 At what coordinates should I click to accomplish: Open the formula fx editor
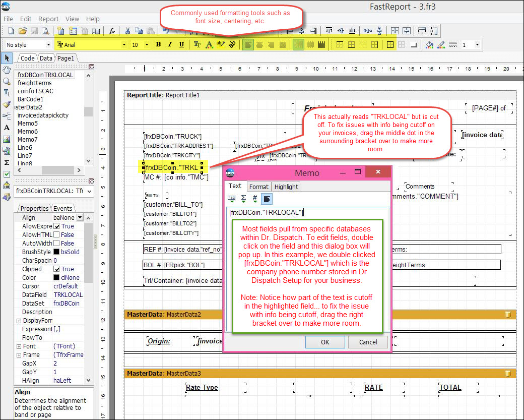coord(112,31)
